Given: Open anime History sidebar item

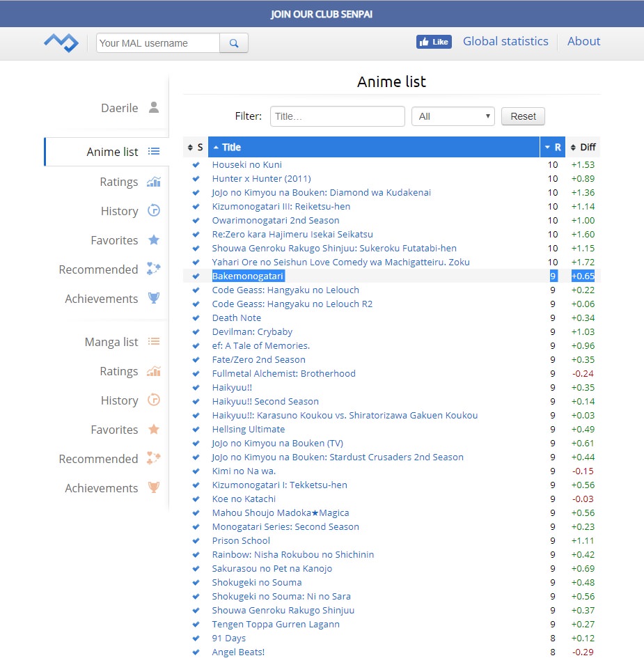Looking at the screenshot, I should pyautogui.click(x=119, y=211).
